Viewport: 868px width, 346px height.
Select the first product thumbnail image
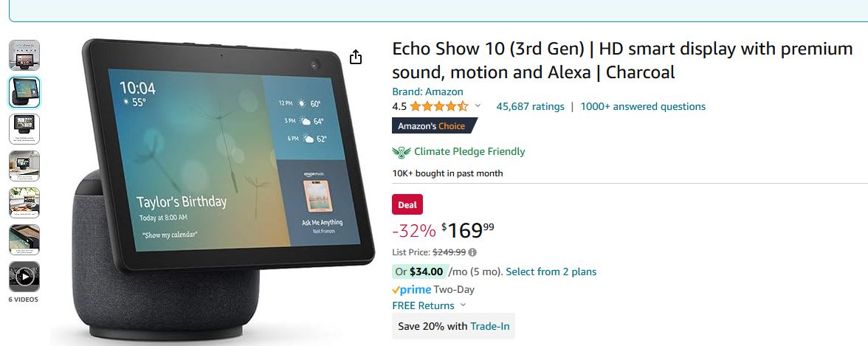(x=24, y=55)
